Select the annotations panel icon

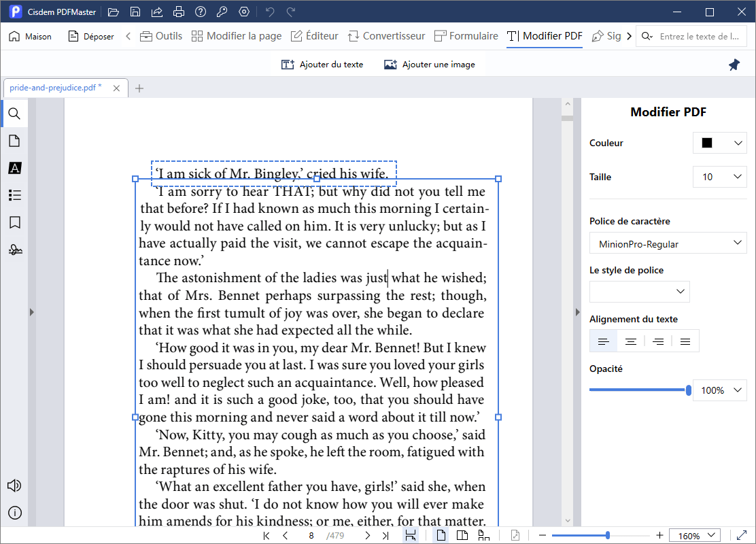click(x=15, y=195)
